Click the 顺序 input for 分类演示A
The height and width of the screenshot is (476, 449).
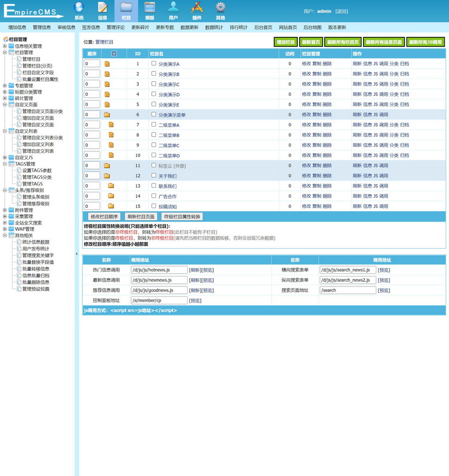[x=92, y=64]
